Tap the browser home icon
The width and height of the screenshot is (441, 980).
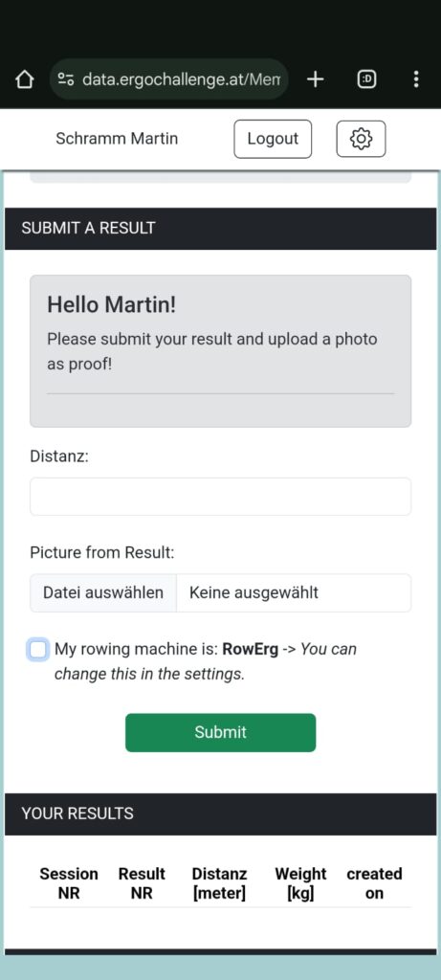[x=24, y=79]
